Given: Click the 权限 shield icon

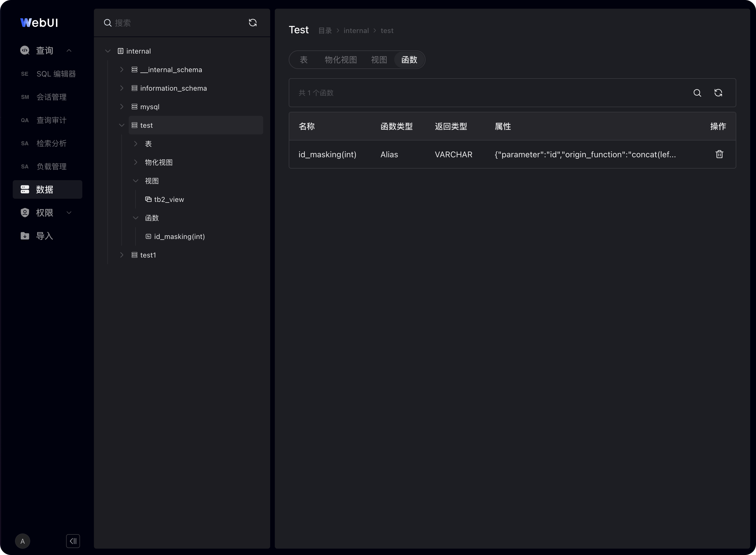Looking at the screenshot, I should pos(25,213).
